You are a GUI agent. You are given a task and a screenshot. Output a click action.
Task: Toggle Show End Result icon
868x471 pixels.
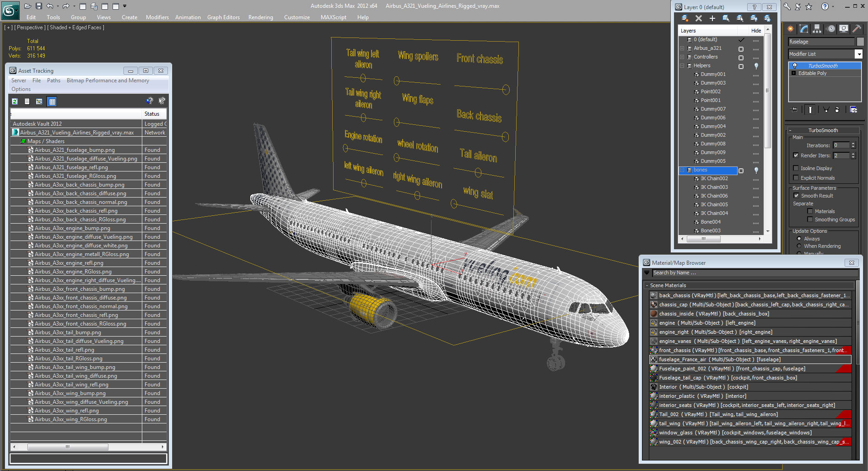pos(810,110)
